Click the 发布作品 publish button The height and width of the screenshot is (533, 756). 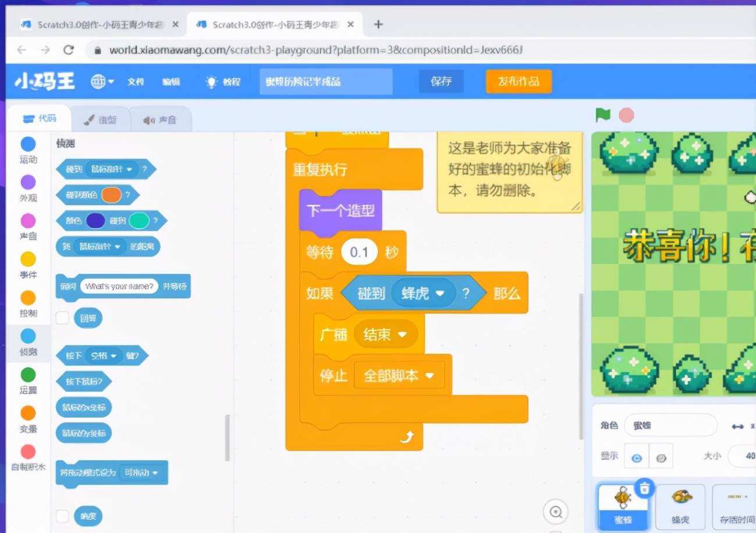point(518,81)
